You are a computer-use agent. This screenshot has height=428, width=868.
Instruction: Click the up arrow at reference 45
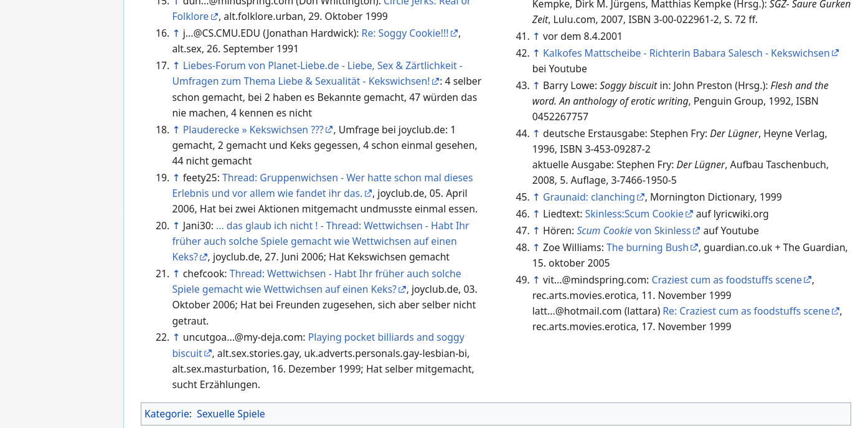(536, 197)
